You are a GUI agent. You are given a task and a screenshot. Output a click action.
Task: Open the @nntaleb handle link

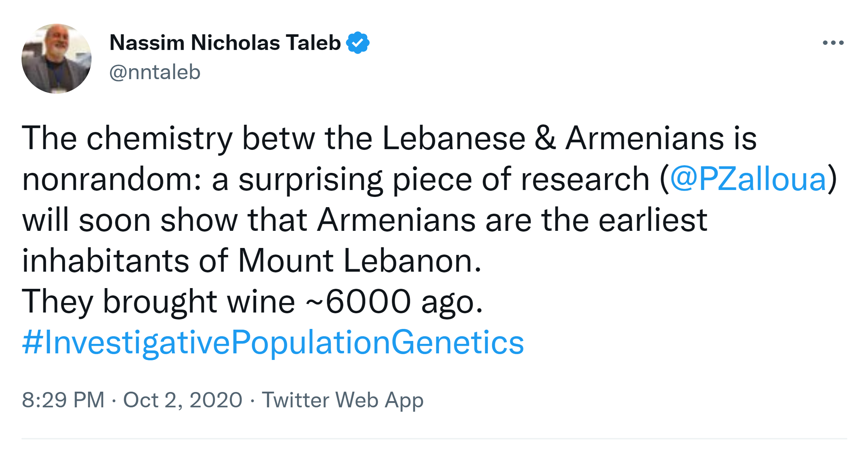[x=155, y=72]
